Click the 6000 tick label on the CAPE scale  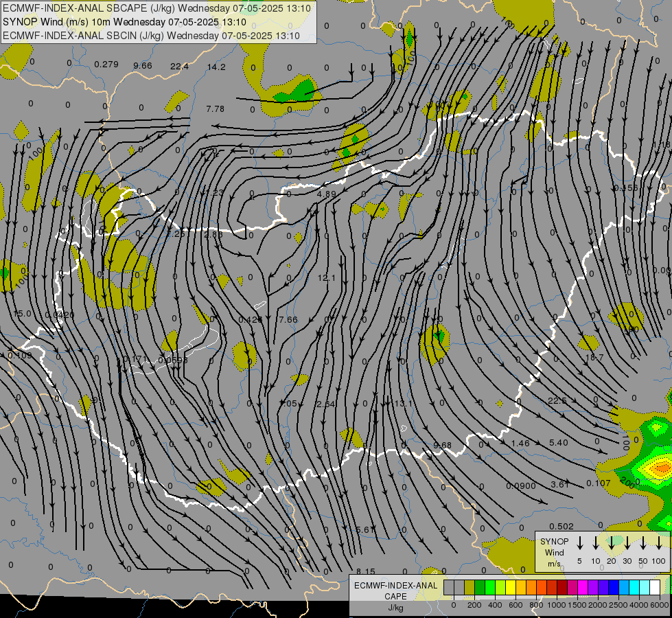pos(660,605)
